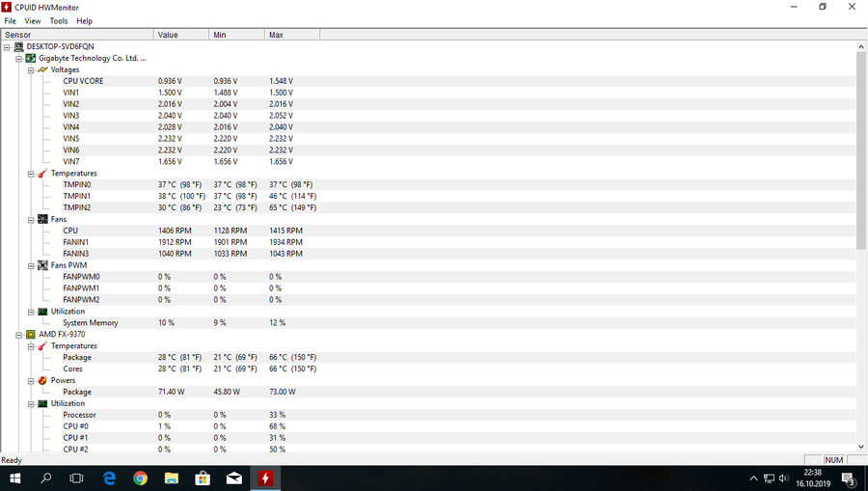Launch Google Chrome from taskbar
Image resolution: width=868 pixels, height=491 pixels.
(x=140, y=478)
